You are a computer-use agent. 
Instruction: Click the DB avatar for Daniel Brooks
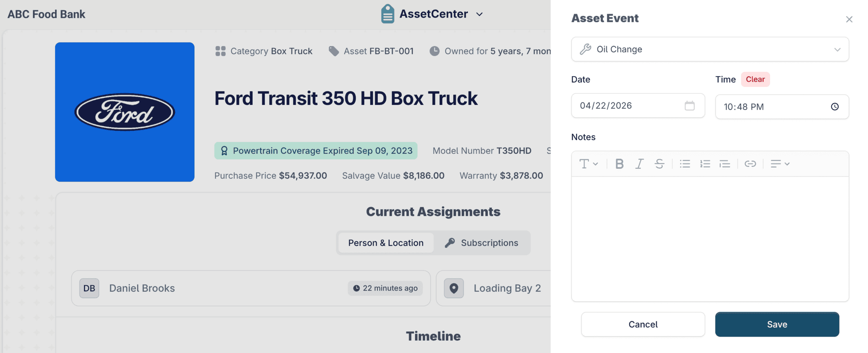click(x=89, y=288)
